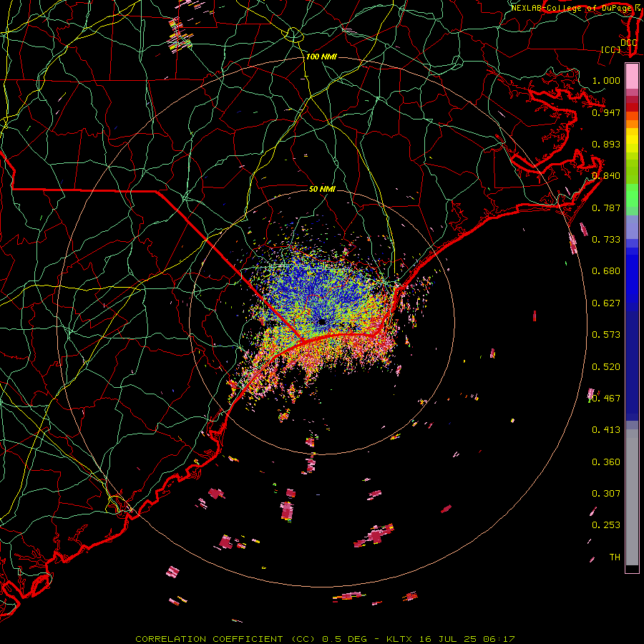The image size is (644, 644).
Task: Click the 0.413 legend value
Action: tap(606, 430)
